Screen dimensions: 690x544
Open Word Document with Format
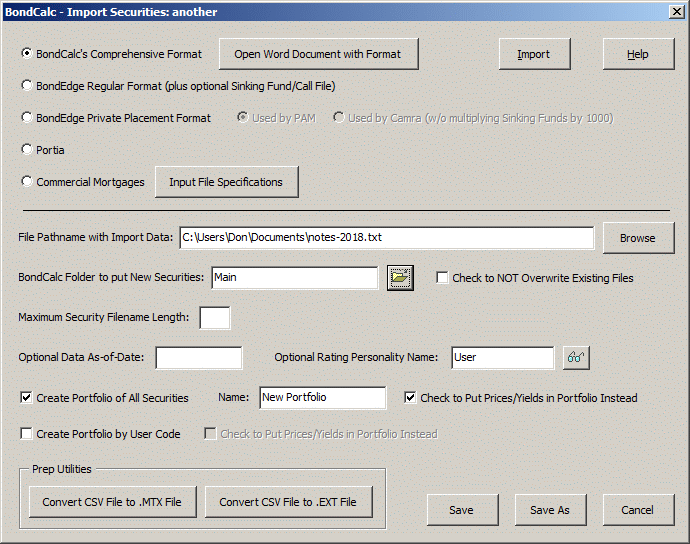point(319,54)
